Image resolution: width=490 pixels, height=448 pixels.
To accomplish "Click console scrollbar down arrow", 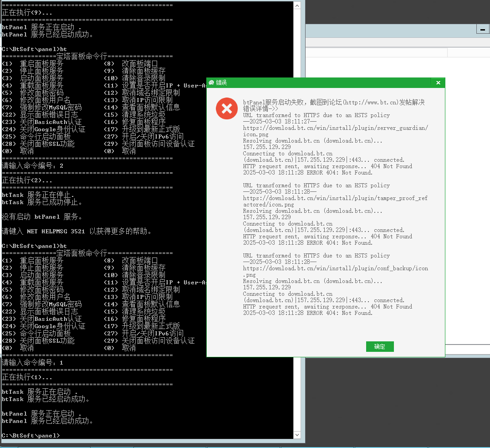I will tap(297, 435).
